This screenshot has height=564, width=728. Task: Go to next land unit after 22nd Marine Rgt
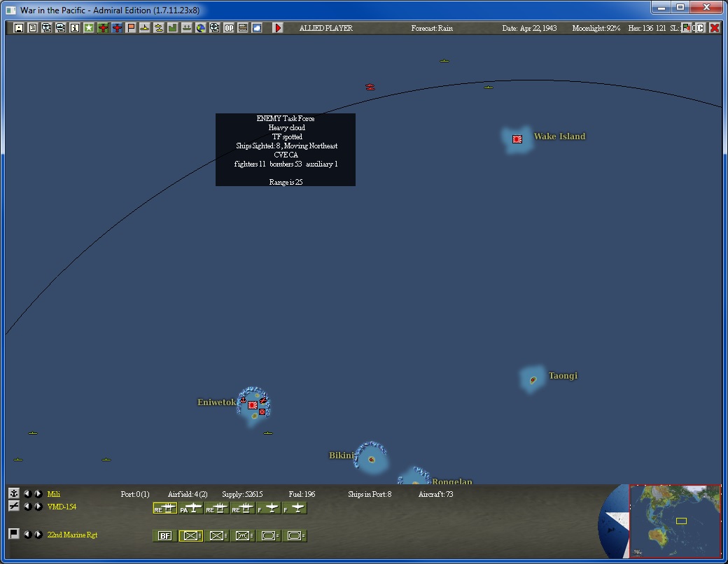pos(38,535)
